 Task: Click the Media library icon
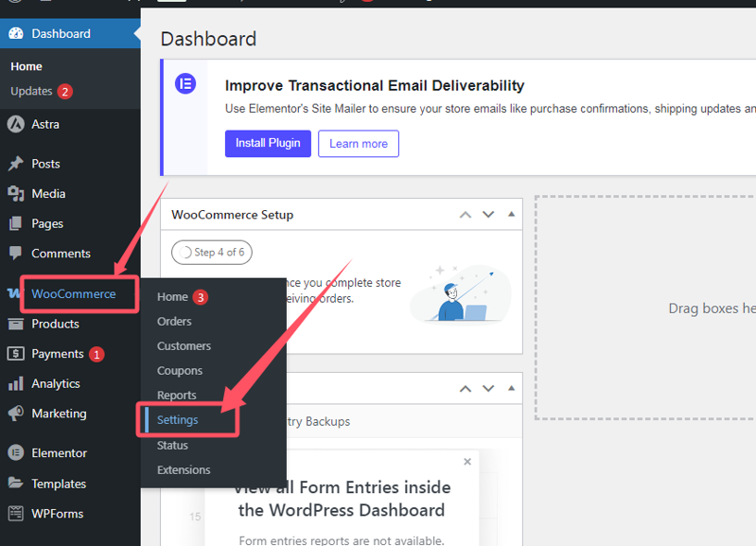[16, 193]
